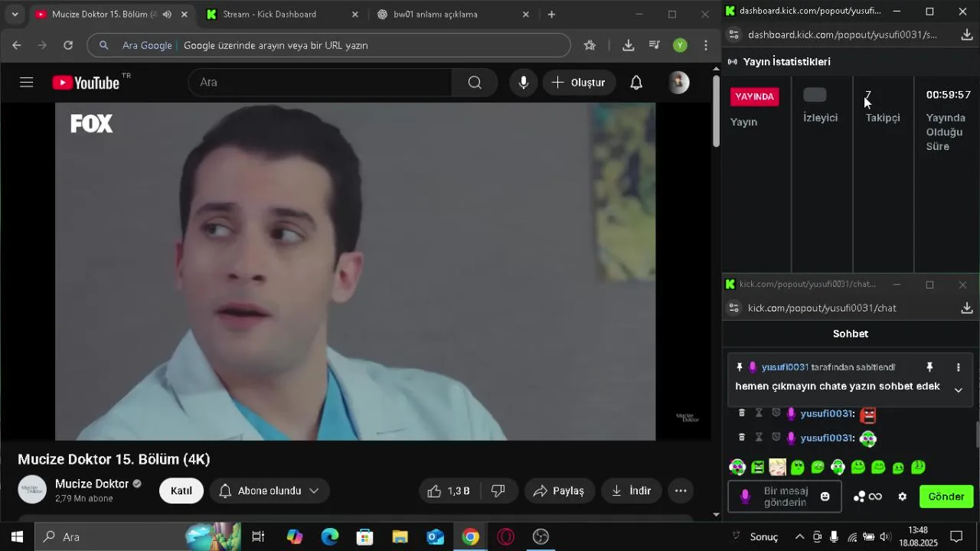Focus the YouTube Ara search field
This screenshot has width=980, height=551.
pos(320,83)
